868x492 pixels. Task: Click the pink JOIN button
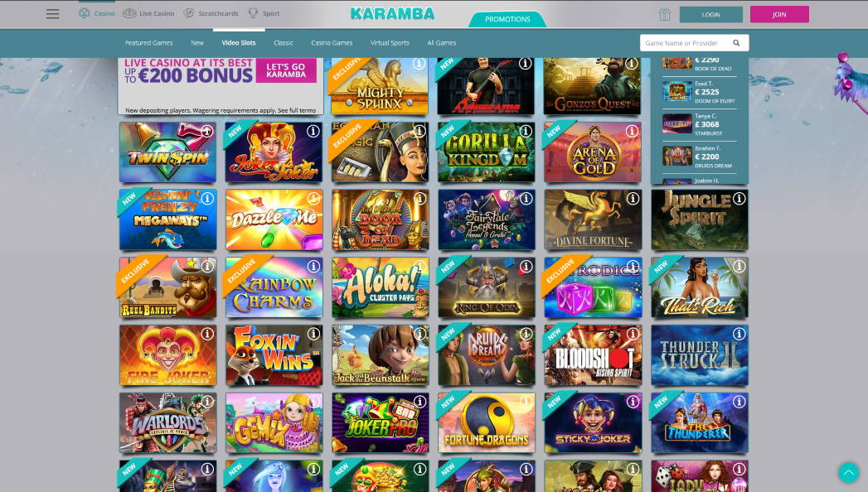pos(778,14)
